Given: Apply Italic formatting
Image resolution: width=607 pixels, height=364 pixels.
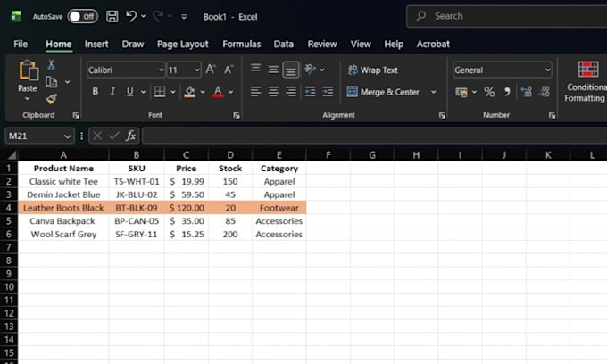Looking at the screenshot, I should 112,91.
